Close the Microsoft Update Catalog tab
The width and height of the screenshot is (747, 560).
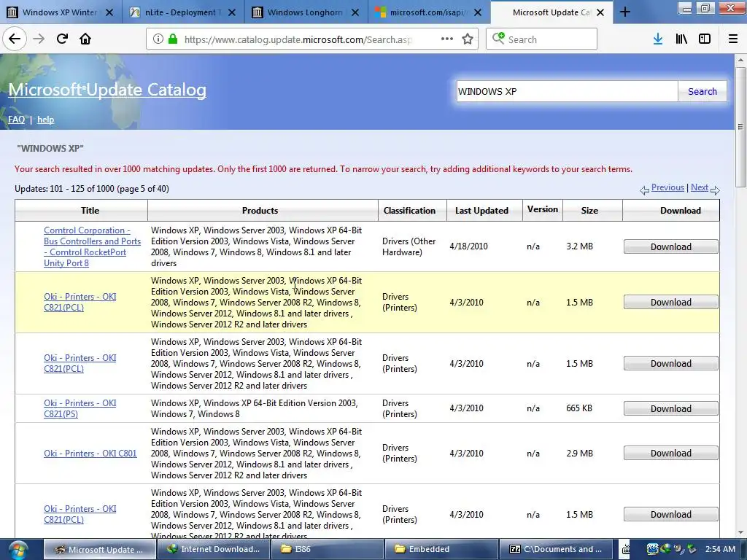tap(600, 12)
